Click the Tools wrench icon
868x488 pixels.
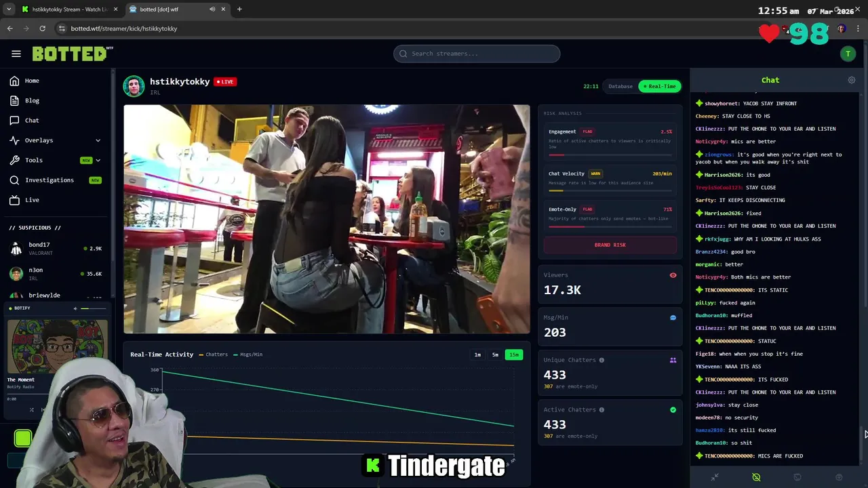click(14, 160)
